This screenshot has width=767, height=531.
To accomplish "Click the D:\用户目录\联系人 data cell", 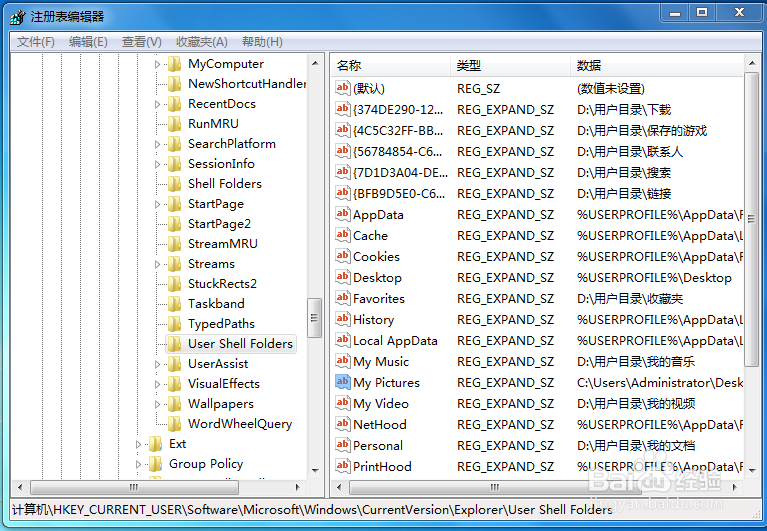I will [630, 152].
